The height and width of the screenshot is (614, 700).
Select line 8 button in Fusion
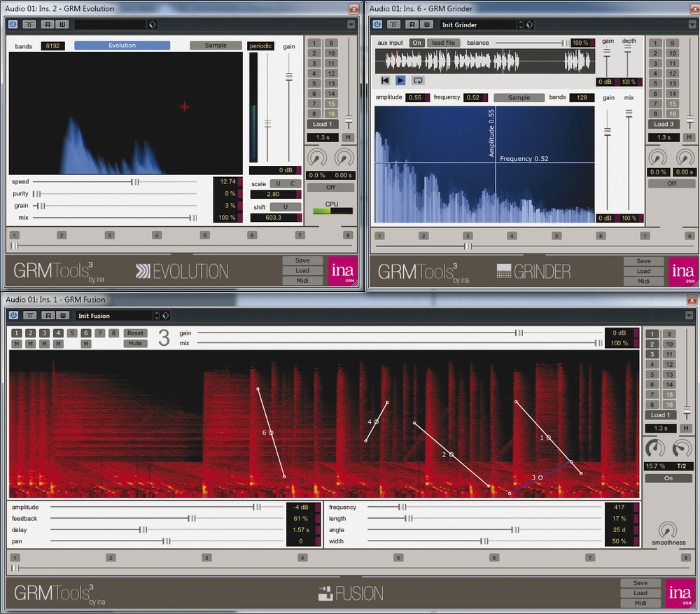114,333
